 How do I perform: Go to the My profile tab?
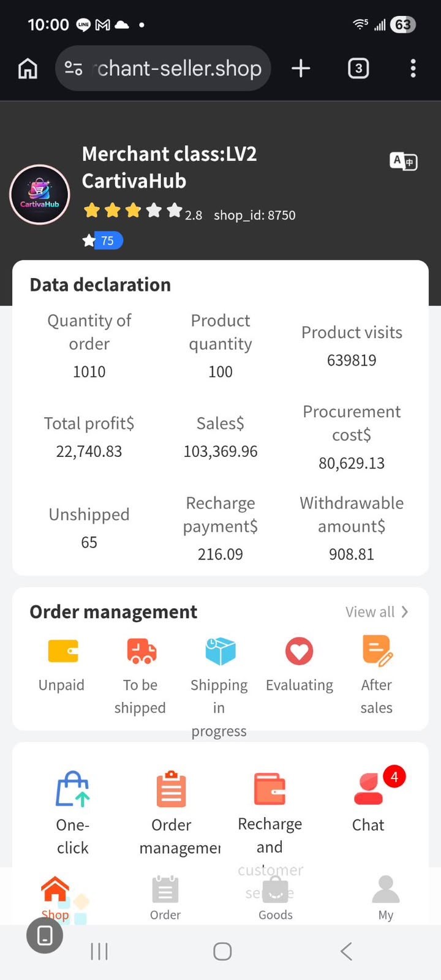click(386, 898)
